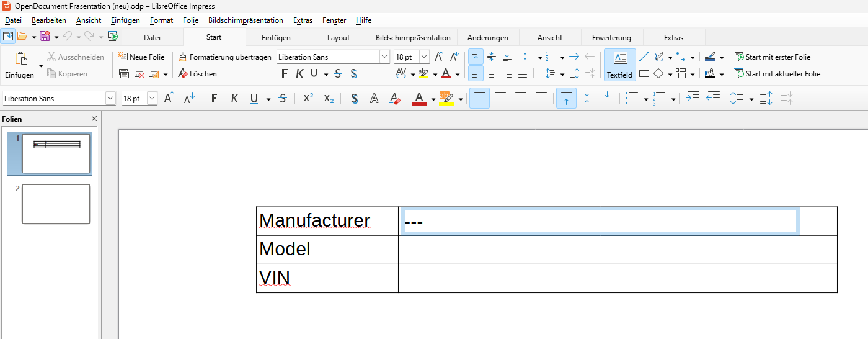Click the delete slide icon
This screenshot has height=339, width=868.
[139, 74]
